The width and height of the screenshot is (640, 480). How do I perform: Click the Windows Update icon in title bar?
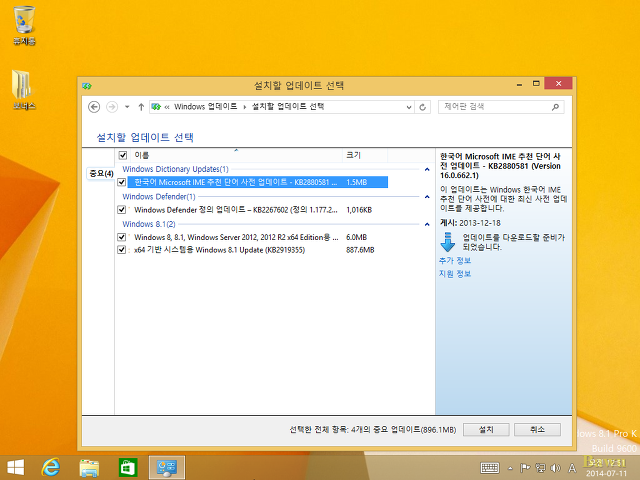[x=87, y=86]
